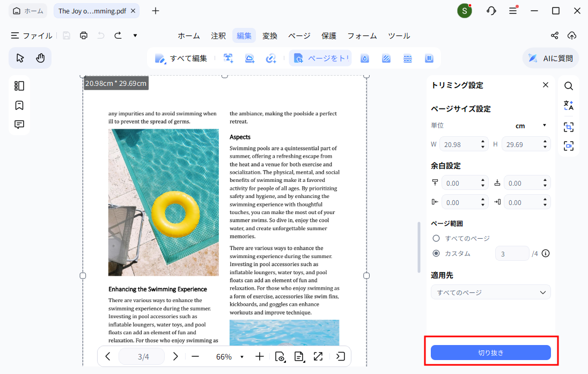588x374 pixels.
Task: Click the share icon
Action: pos(555,35)
